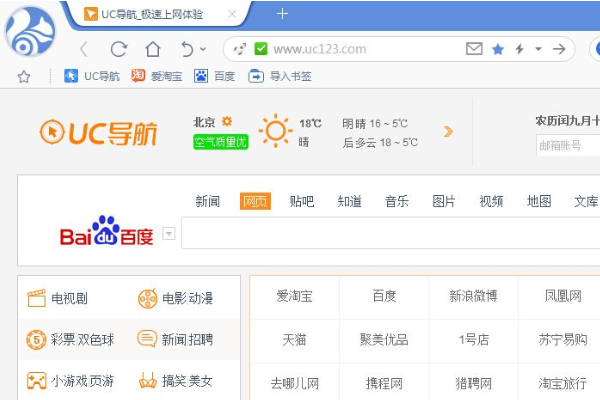This screenshot has width=600, height=400.
Task: Open the 动漫 link
Action: click(201, 298)
